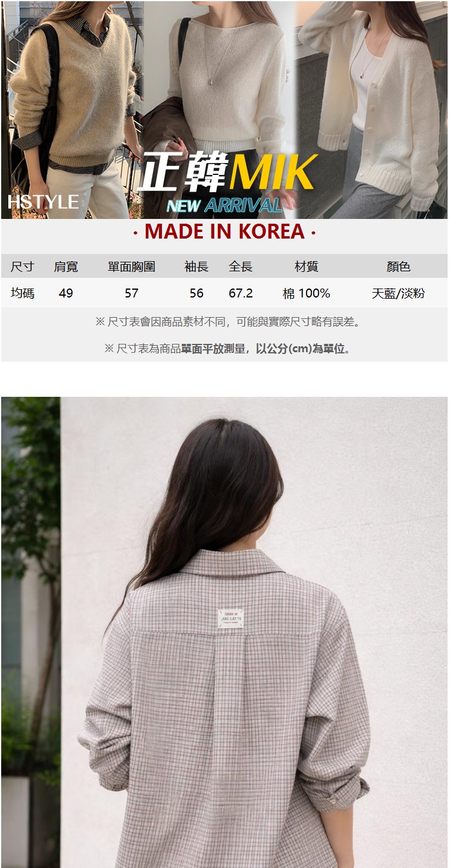
Task: Click the 67.2 full length value
Action: [x=241, y=293]
